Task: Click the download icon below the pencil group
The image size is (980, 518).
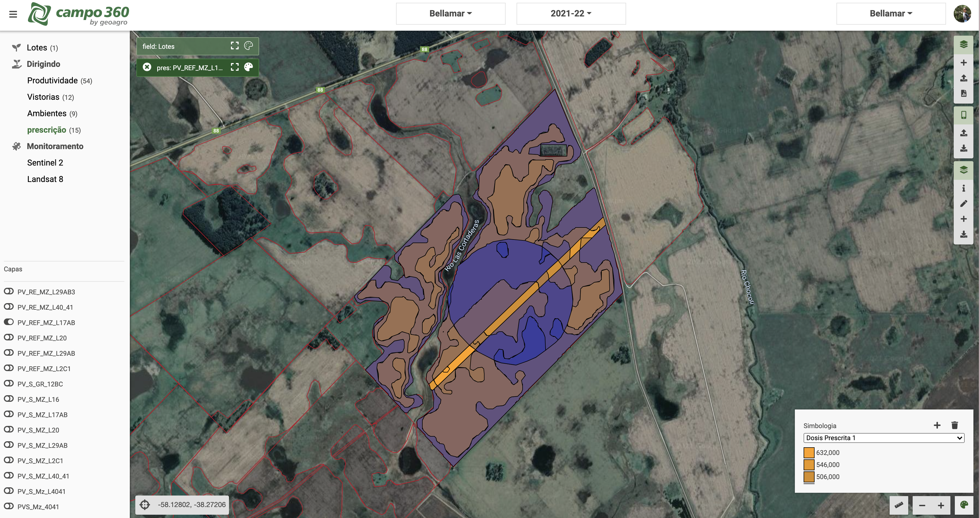Action: 963,234
